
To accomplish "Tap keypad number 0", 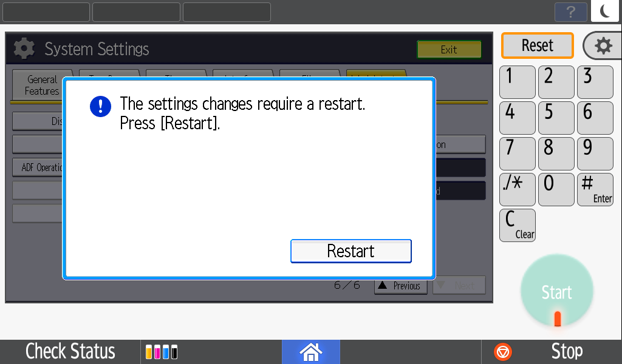I will pos(556,189).
